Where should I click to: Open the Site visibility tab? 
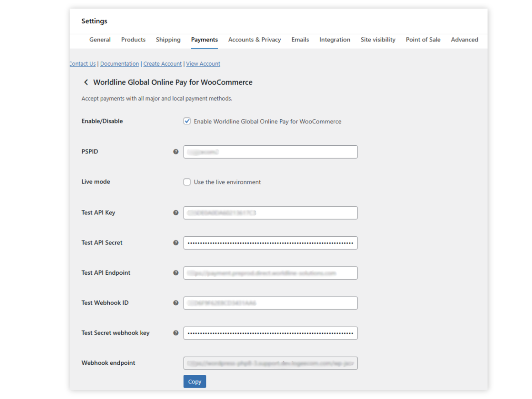[x=378, y=40]
